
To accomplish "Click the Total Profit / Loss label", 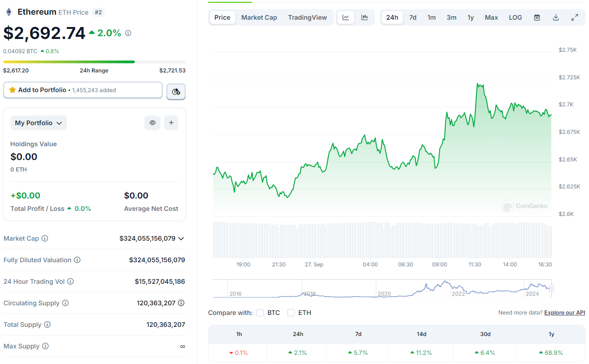I will pos(38,209).
